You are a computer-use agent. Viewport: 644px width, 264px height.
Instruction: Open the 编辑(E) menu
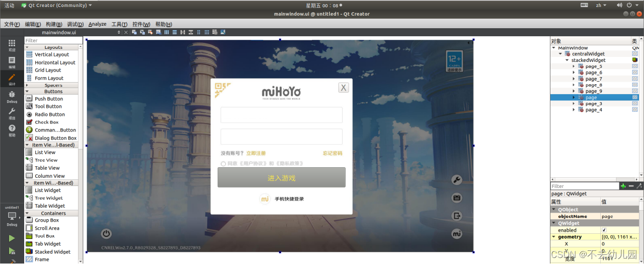tap(33, 24)
